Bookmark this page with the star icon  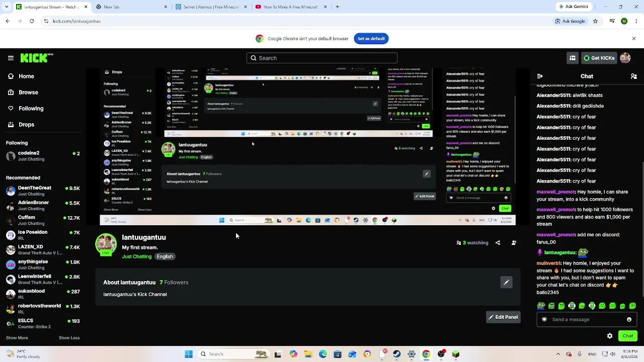[595, 21]
